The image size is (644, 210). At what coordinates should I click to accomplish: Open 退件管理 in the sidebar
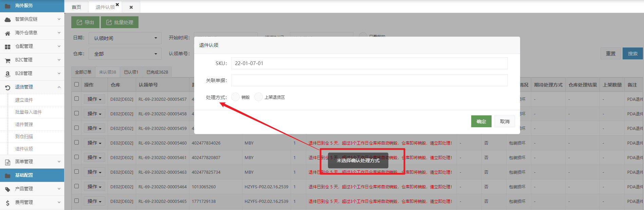[x=24, y=125]
